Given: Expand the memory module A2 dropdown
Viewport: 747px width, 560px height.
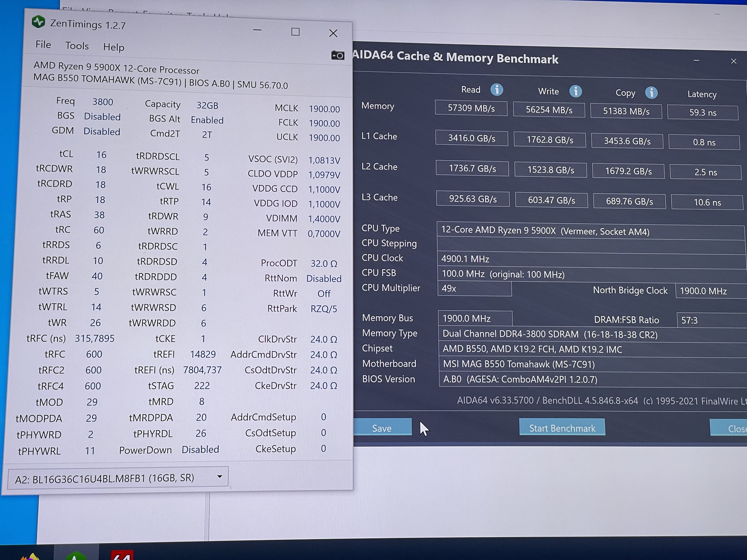Looking at the screenshot, I should click(x=117, y=478).
